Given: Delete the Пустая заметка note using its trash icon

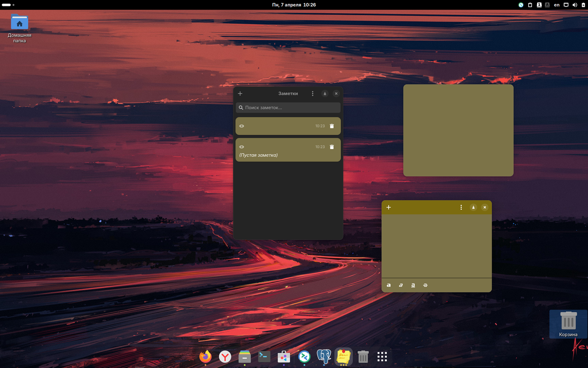Looking at the screenshot, I should pyautogui.click(x=332, y=147).
